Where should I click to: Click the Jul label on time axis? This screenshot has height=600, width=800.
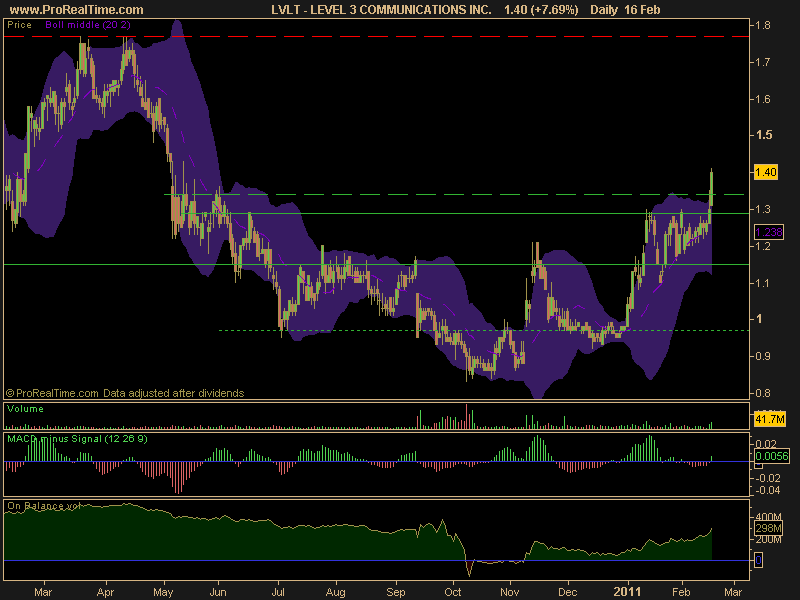click(278, 592)
